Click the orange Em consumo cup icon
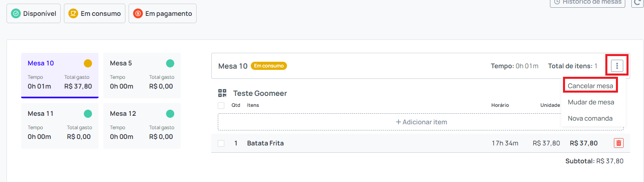The width and height of the screenshot is (644, 182). [73, 13]
